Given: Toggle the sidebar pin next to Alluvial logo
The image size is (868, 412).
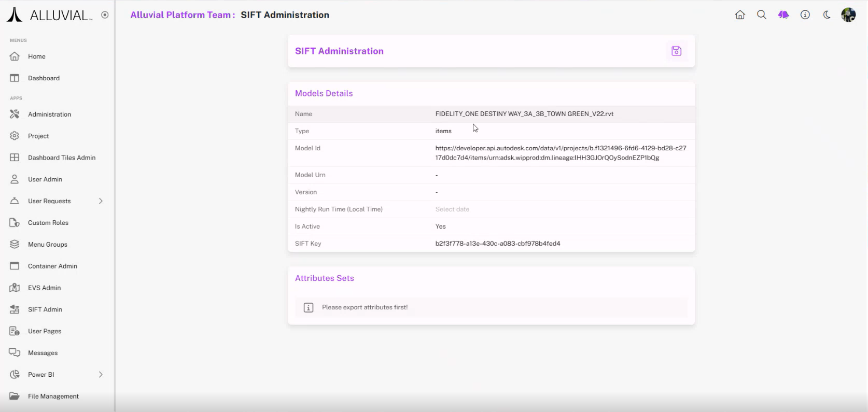Looking at the screenshot, I should [105, 15].
